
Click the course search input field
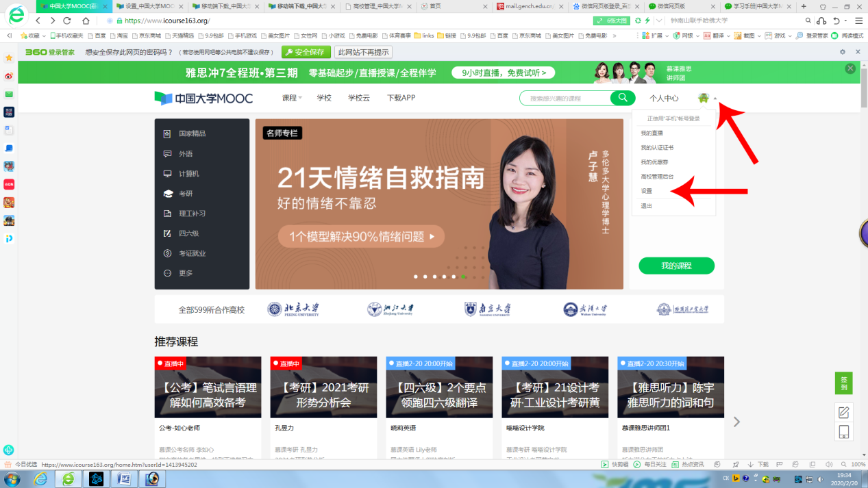(565, 99)
